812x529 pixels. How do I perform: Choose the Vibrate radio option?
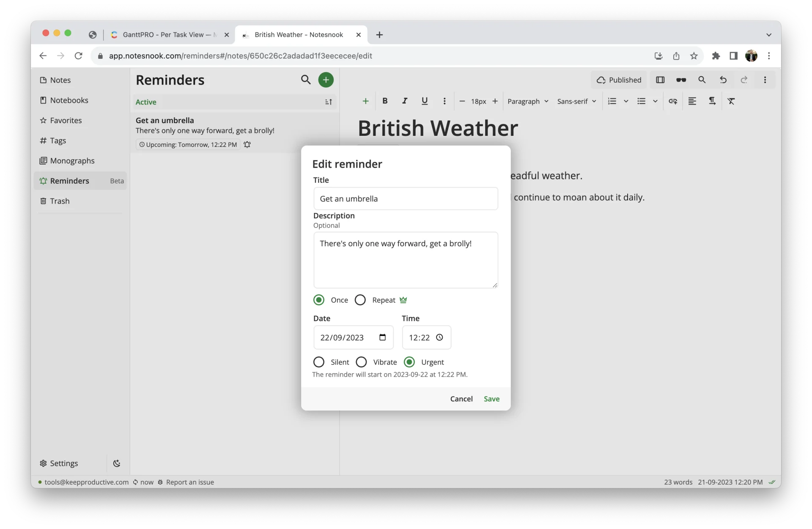(x=361, y=362)
